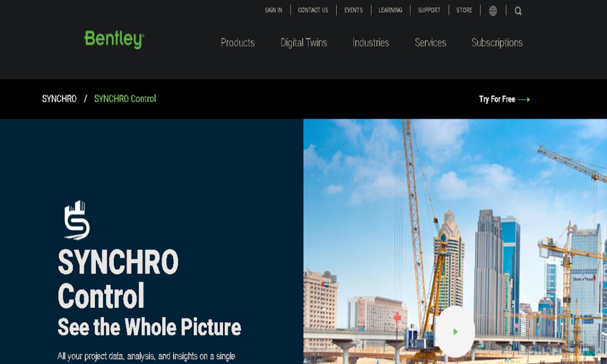Expand the Industries navigation menu
607x364 pixels.
click(x=371, y=43)
